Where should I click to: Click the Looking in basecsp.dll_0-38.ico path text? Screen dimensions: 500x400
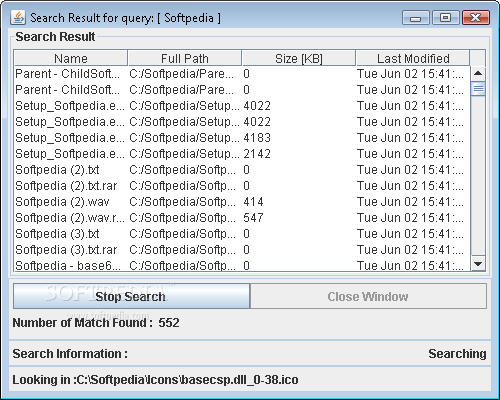[x=155, y=379]
